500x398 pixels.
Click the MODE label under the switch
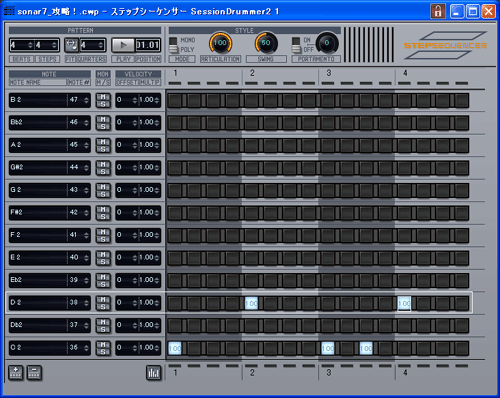[x=182, y=59]
